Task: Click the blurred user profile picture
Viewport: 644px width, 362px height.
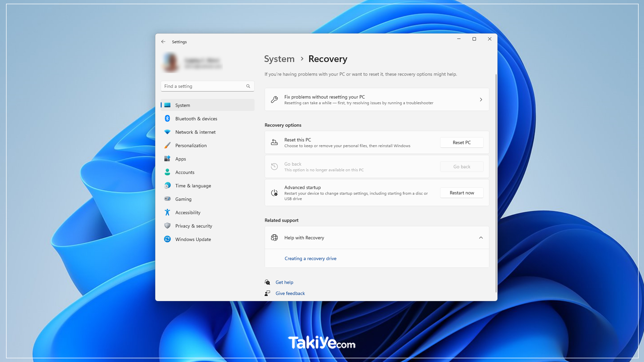Action: pos(171,62)
